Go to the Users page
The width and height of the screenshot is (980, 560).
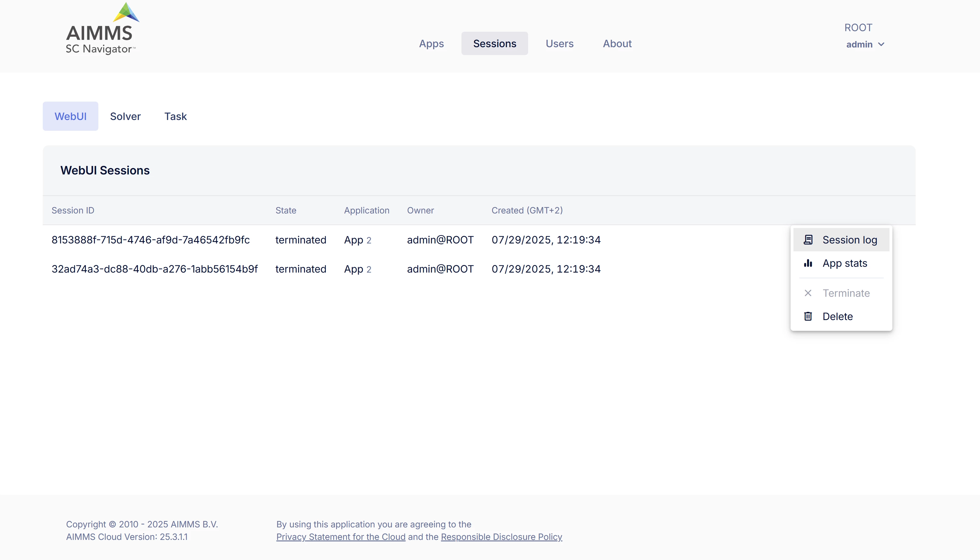tap(560, 43)
